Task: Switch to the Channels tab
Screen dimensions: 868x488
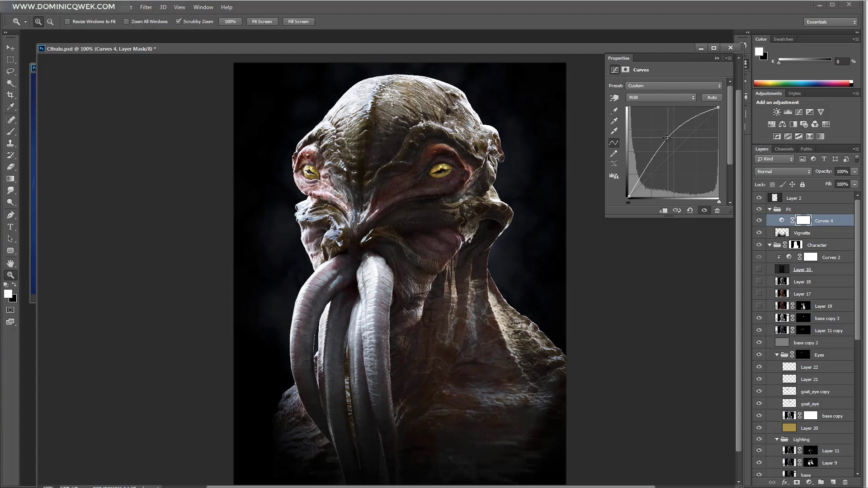Action: tap(784, 149)
